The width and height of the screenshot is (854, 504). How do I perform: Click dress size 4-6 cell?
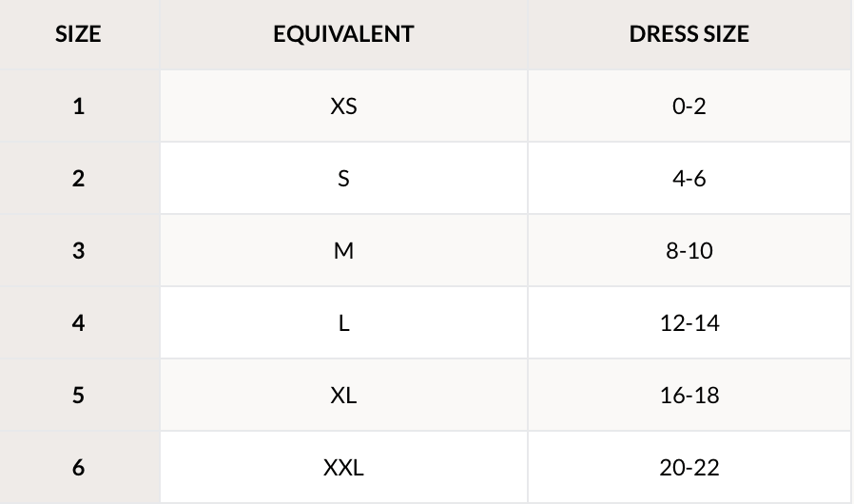point(689,179)
